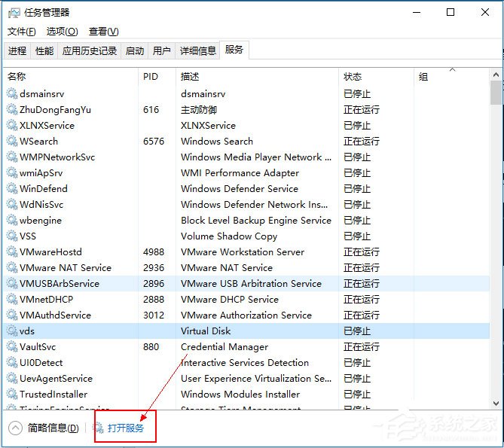Sort by the PID column header
Image resolution: width=504 pixels, height=448 pixels.
tap(150, 77)
